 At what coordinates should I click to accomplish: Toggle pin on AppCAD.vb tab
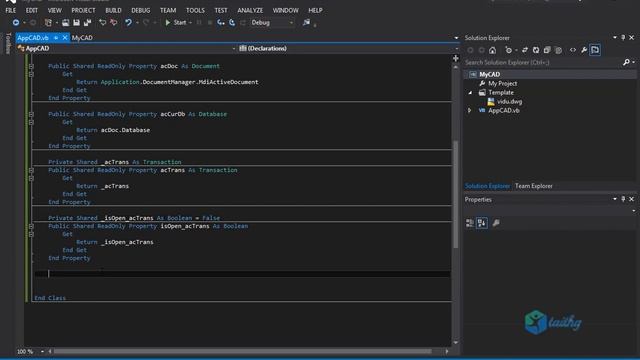click(56, 38)
